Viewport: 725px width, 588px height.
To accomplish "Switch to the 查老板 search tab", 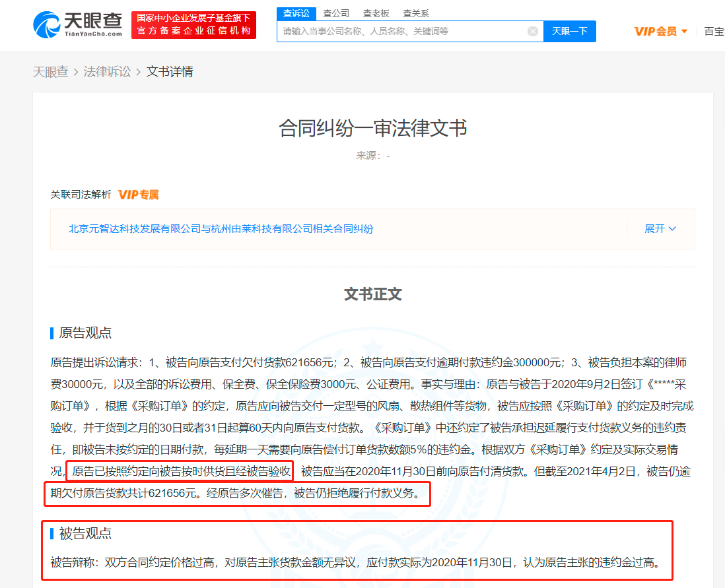I will pyautogui.click(x=376, y=13).
